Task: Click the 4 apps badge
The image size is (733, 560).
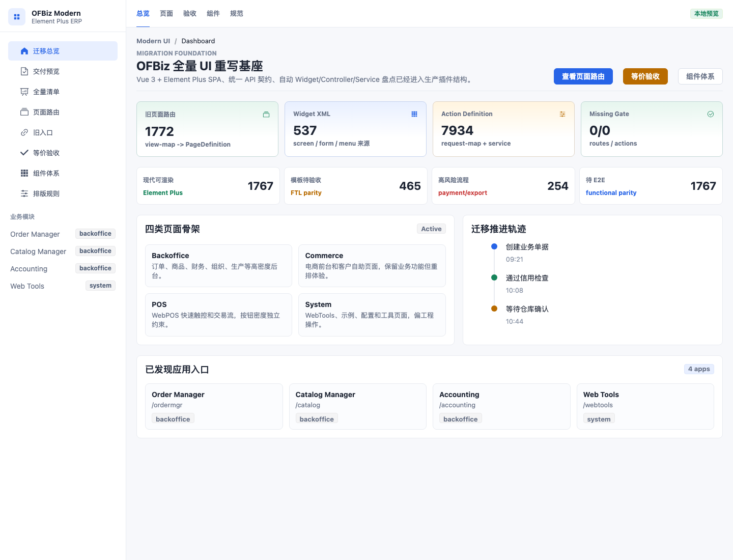Action: [x=699, y=369]
